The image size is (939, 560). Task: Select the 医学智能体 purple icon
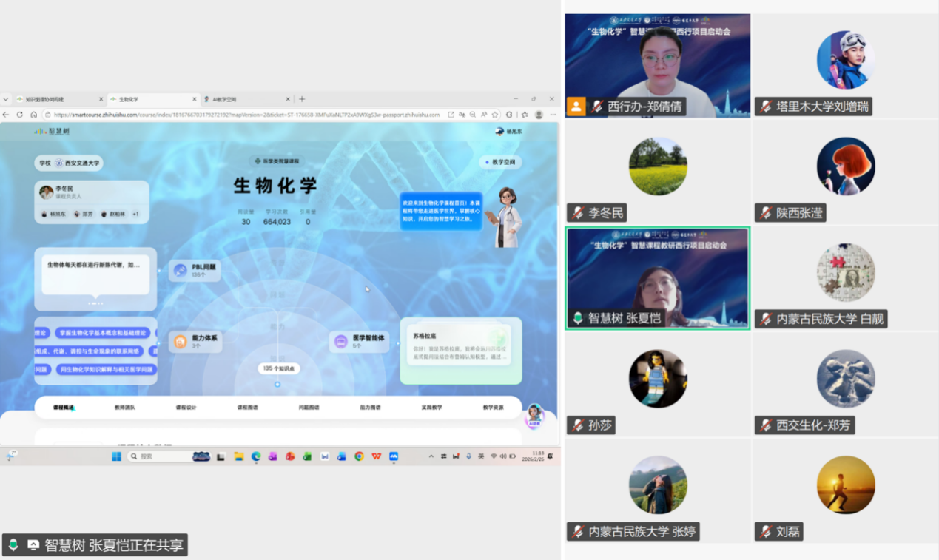click(340, 342)
